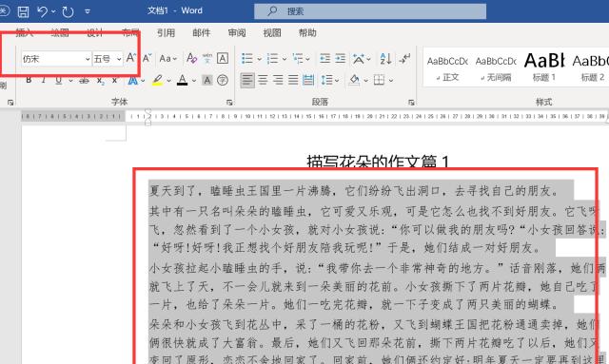Open the undo history dropdown arrow
Image resolution: width=609 pixels, height=364 pixels.
click(x=53, y=11)
